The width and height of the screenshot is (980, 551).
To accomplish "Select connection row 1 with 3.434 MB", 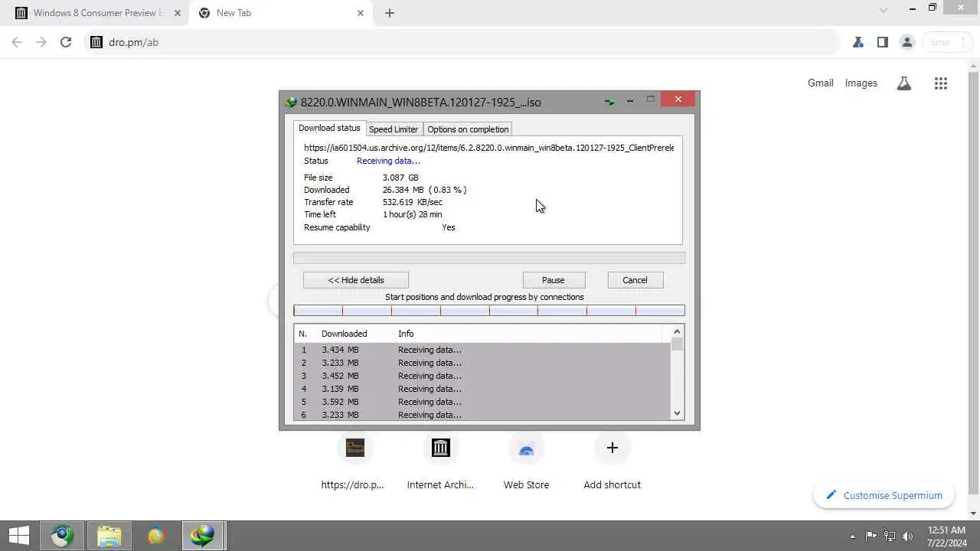I will [482, 350].
